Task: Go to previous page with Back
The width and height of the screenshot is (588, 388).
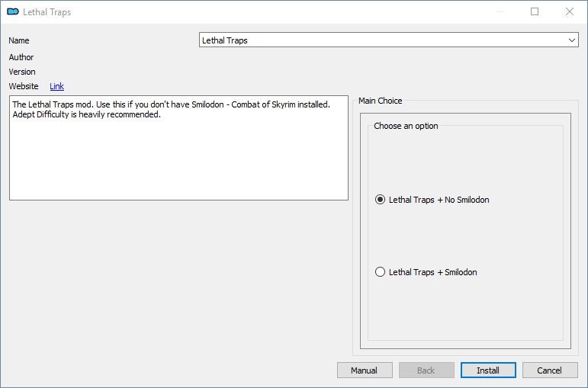Action: [x=426, y=370]
